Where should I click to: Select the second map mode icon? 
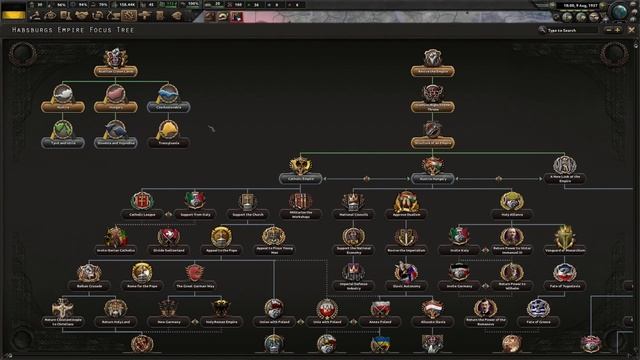(223, 16)
